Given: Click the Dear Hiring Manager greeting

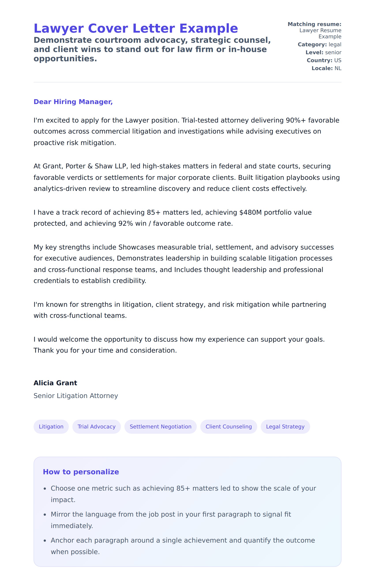Looking at the screenshot, I should pyautogui.click(x=73, y=102).
